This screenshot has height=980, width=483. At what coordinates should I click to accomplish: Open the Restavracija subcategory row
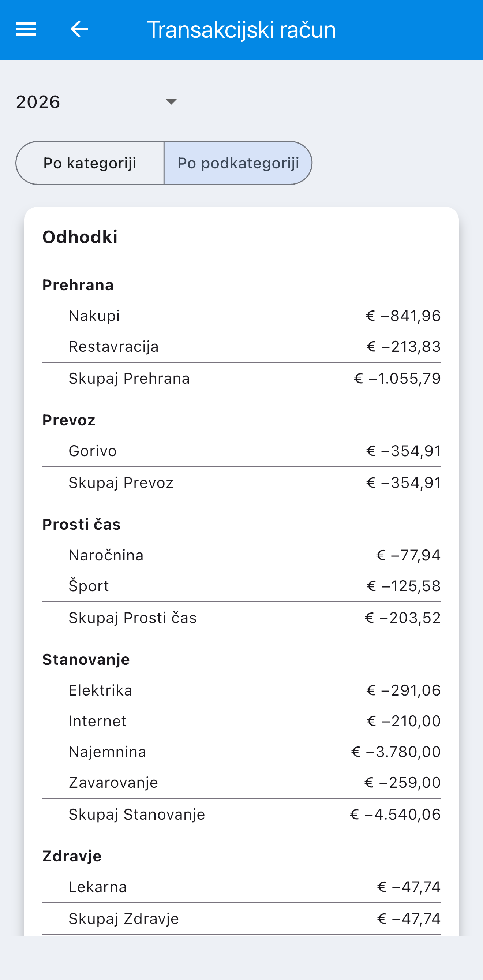[241, 347]
